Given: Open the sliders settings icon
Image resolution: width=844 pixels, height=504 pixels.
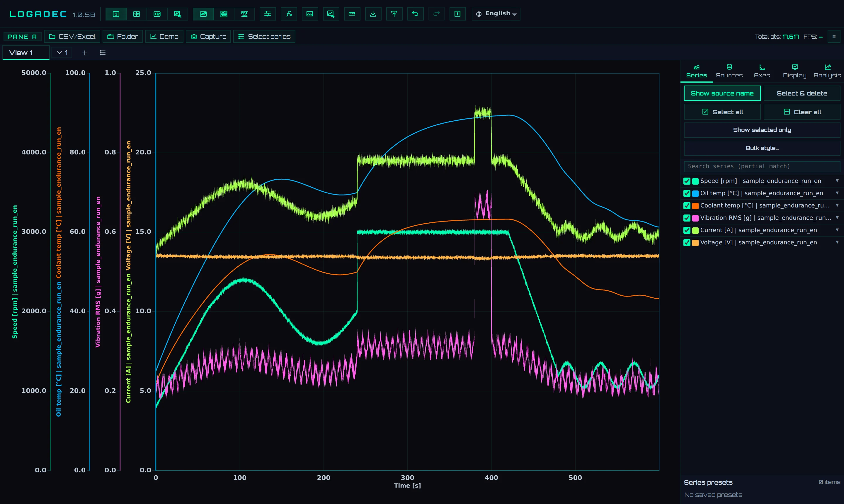Looking at the screenshot, I should click(268, 14).
